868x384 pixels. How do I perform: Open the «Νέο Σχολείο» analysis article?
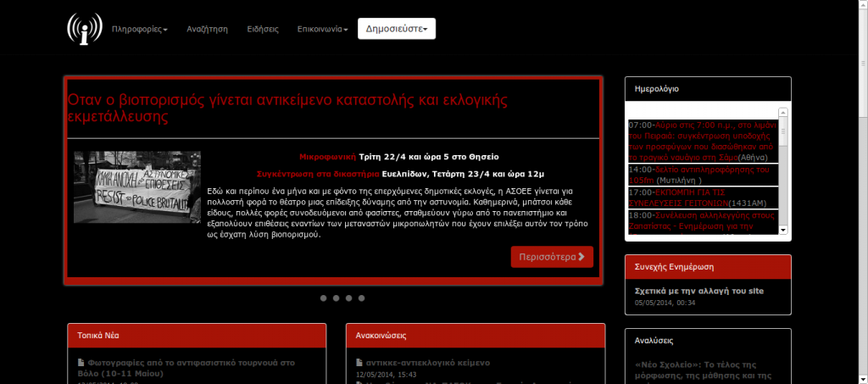coord(703,372)
